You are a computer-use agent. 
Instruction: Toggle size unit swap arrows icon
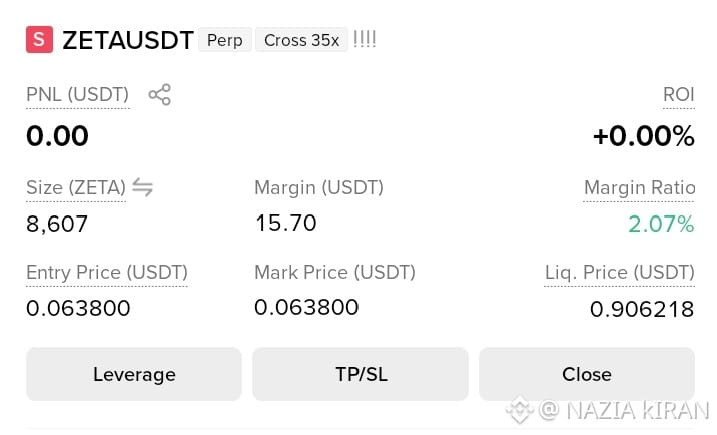(142, 187)
